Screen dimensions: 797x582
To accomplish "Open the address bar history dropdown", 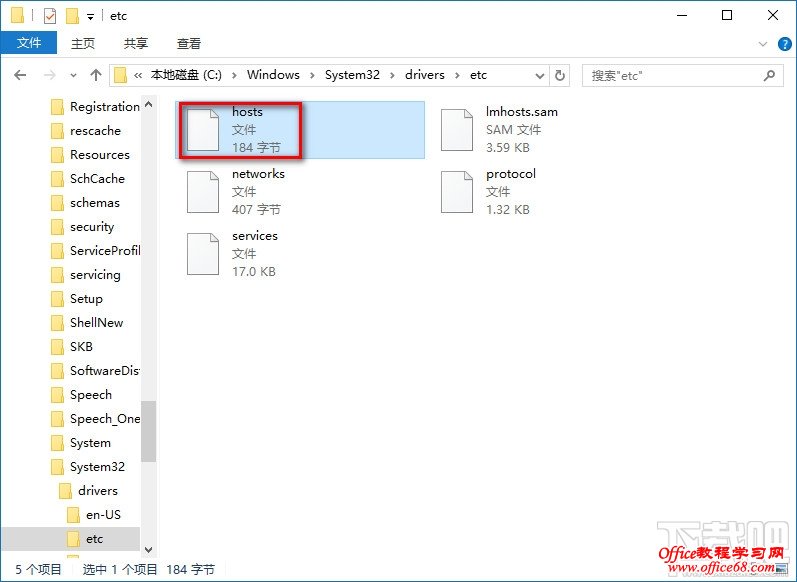I will tap(539, 76).
